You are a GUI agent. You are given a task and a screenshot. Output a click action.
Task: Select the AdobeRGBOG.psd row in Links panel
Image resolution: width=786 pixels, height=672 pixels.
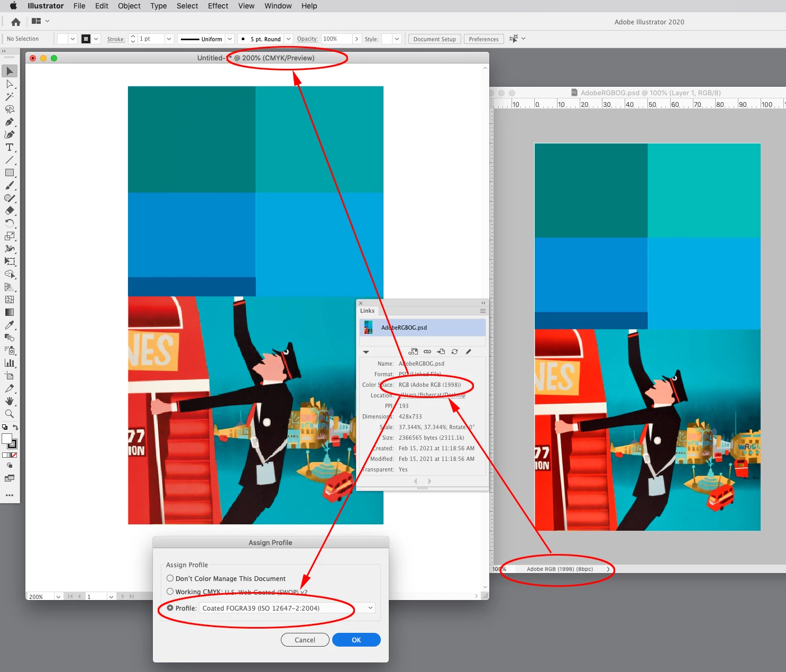(422, 328)
